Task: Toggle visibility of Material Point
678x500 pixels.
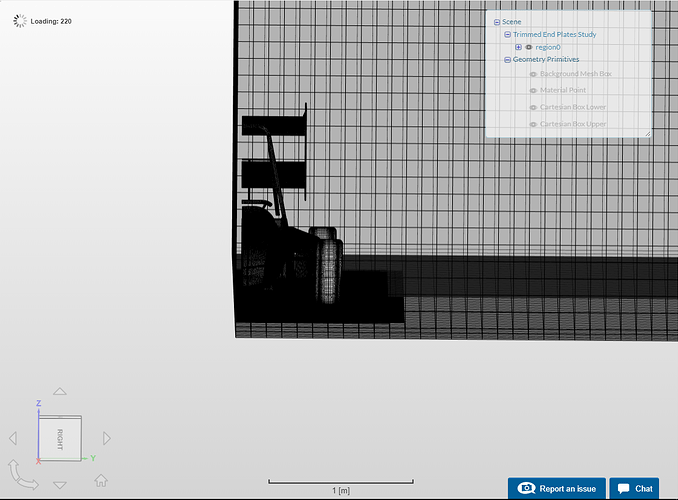Action: (x=533, y=90)
